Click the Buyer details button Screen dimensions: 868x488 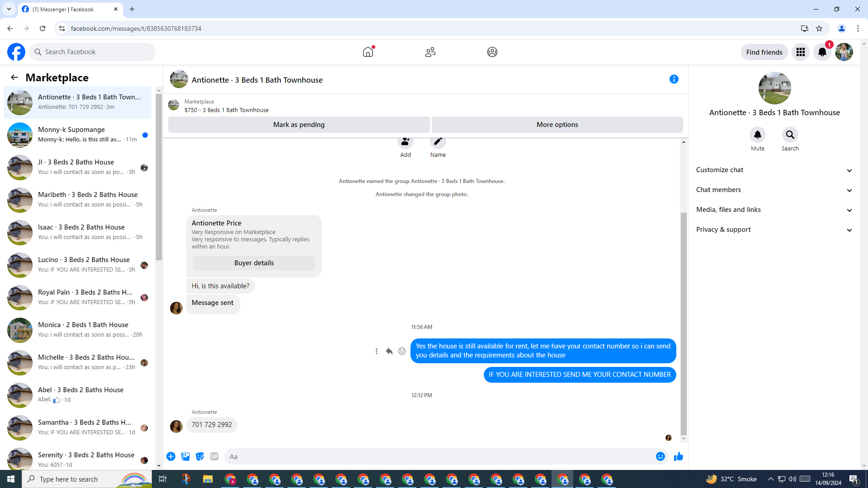[x=254, y=263]
